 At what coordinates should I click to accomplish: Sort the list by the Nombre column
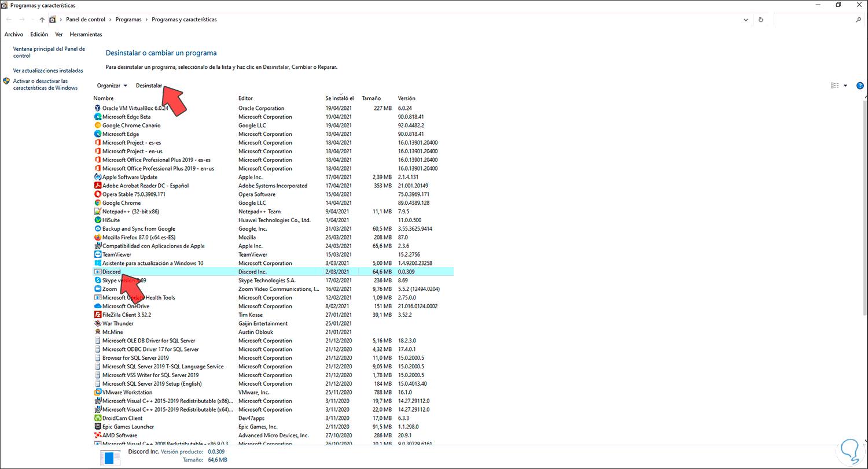pyautogui.click(x=104, y=98)
